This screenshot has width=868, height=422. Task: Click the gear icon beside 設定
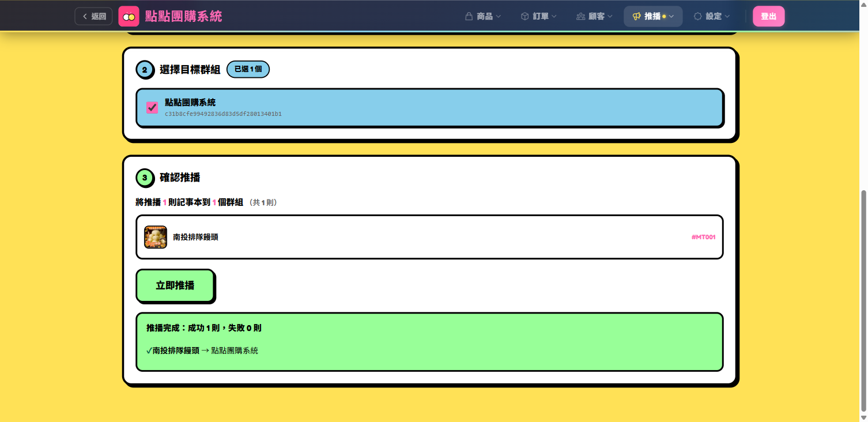[697, 17]
